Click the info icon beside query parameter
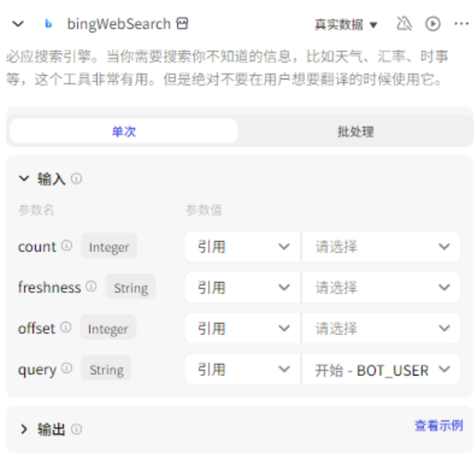The height and width of the screenshot is (457, 476). [x=67, y=369]
